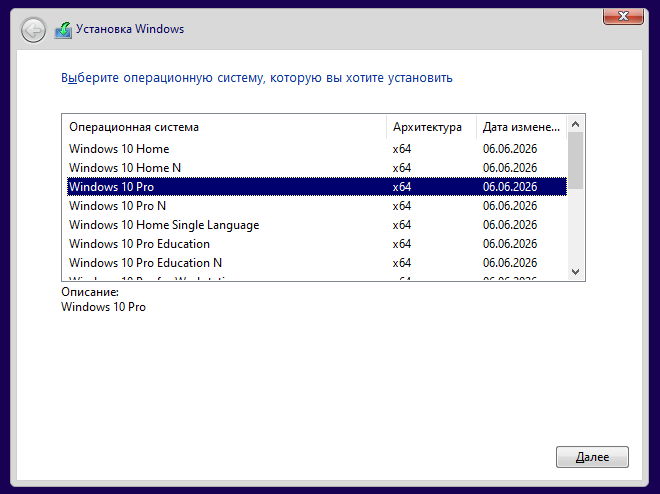Click the back arrow icon
This screenshot has width=660, height=494.
[x=33, y=30]
